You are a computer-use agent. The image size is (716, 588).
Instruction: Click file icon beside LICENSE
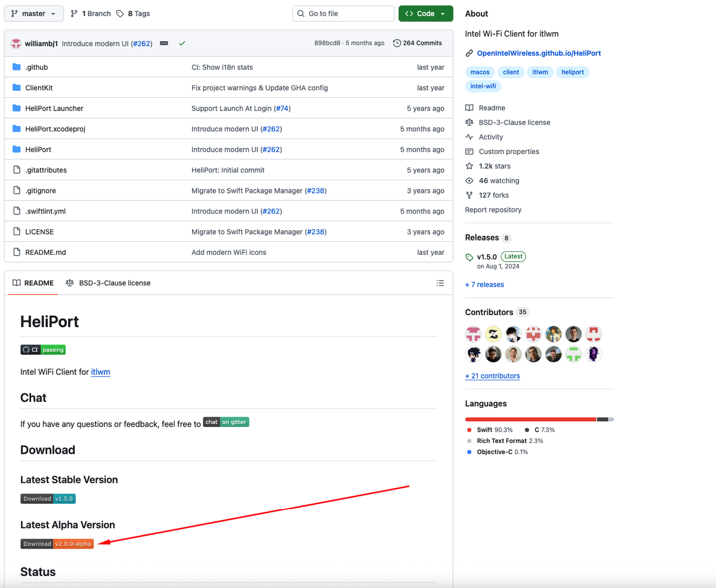coord(17,232)
